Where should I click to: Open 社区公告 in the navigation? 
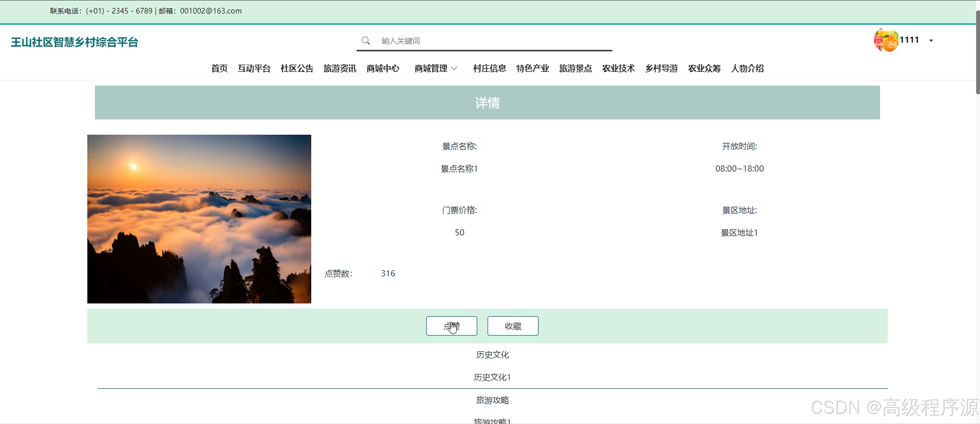[x=297, y=69]
